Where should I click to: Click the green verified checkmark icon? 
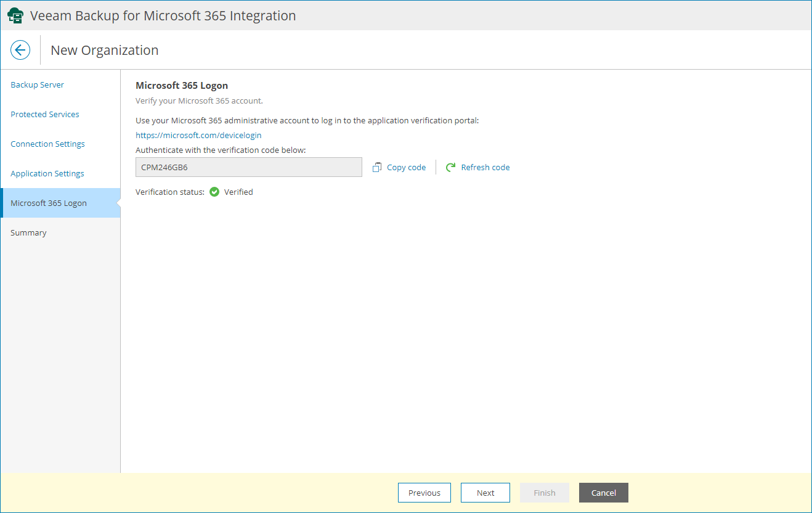tap(214, 192)
